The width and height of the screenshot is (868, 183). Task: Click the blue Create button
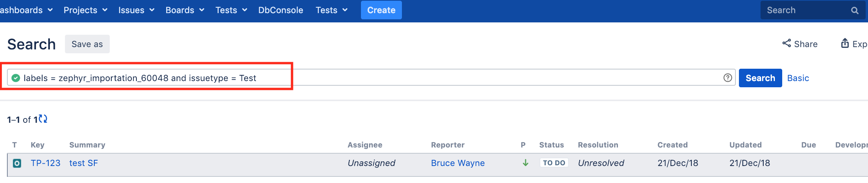coord(381,10)
